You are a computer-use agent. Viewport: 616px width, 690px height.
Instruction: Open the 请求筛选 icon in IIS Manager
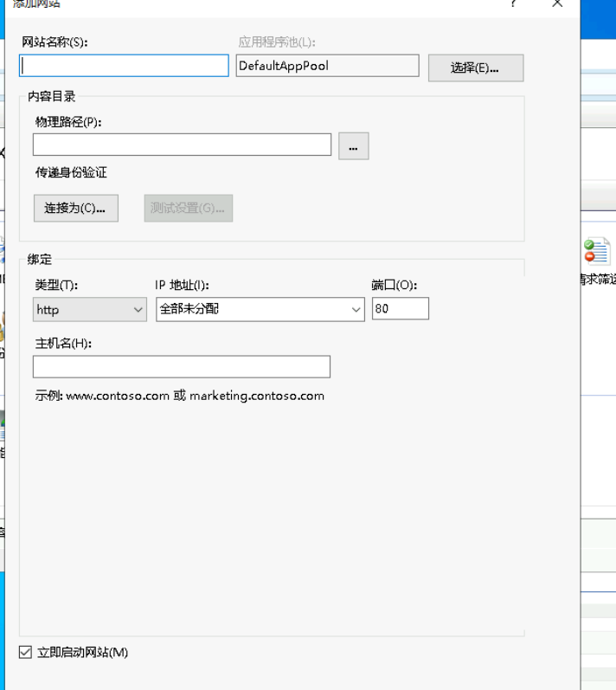coord(598,251)
